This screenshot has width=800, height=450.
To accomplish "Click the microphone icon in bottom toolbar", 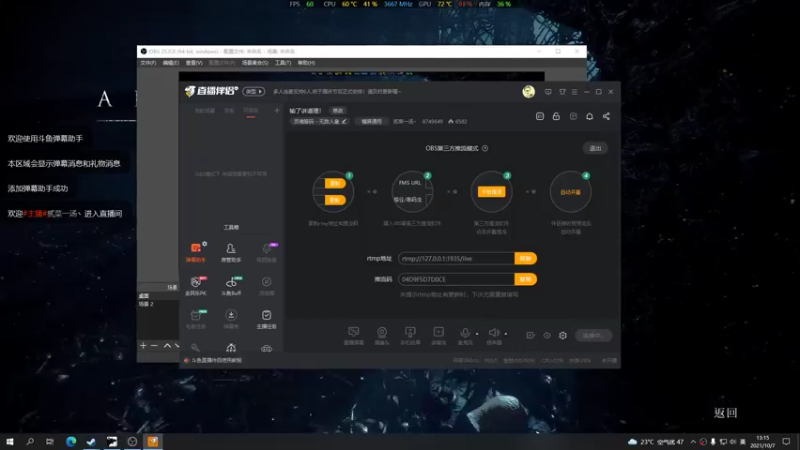I will tap(465, 334).
